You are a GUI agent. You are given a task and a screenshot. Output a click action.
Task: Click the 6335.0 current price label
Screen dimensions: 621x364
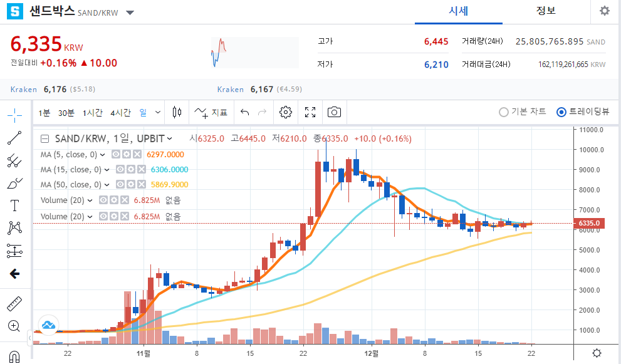[x=589, y=223]
